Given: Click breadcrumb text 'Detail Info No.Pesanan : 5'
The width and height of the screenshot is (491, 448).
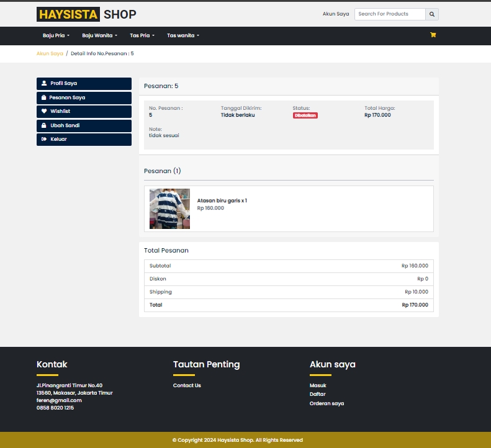Looking at the screenshot, I should [102, 53].
